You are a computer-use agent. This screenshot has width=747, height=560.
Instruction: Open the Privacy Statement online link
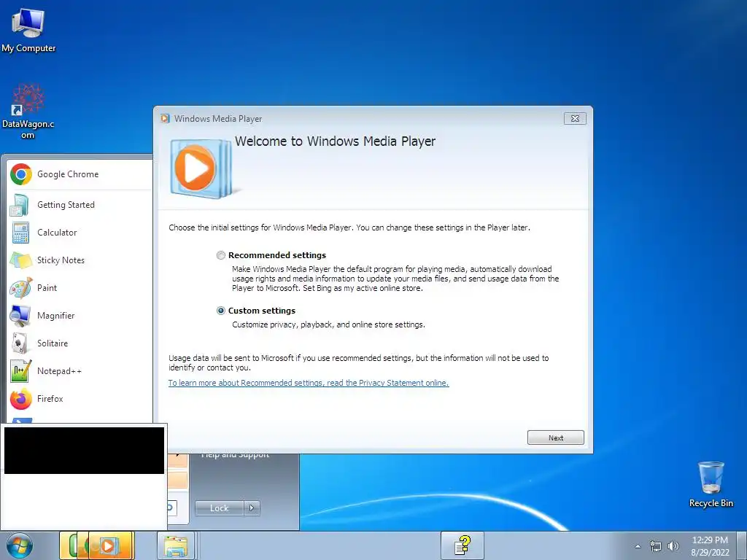[309, 383]
